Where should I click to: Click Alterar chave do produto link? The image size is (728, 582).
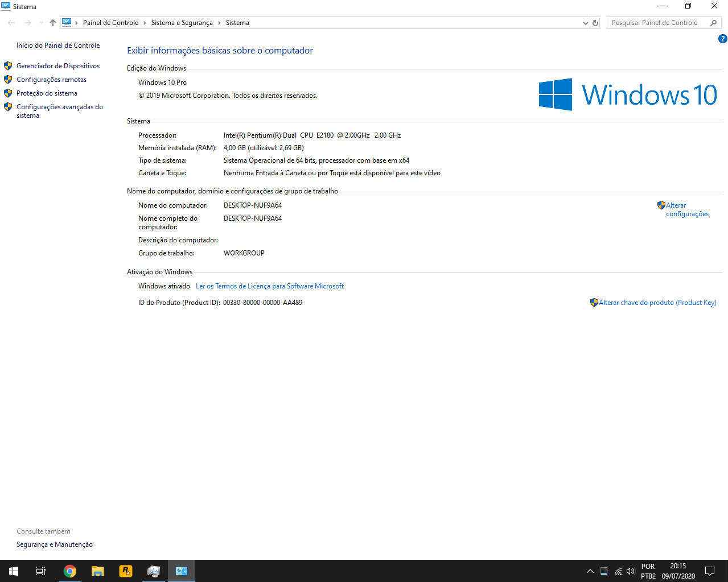pos(657,303)
